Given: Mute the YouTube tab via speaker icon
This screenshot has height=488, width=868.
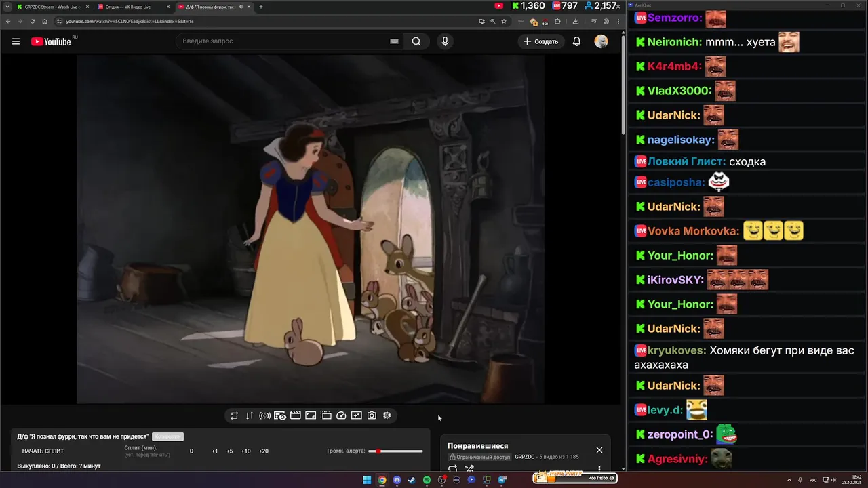Looking at the screenshot, I should tap(241, 7).
